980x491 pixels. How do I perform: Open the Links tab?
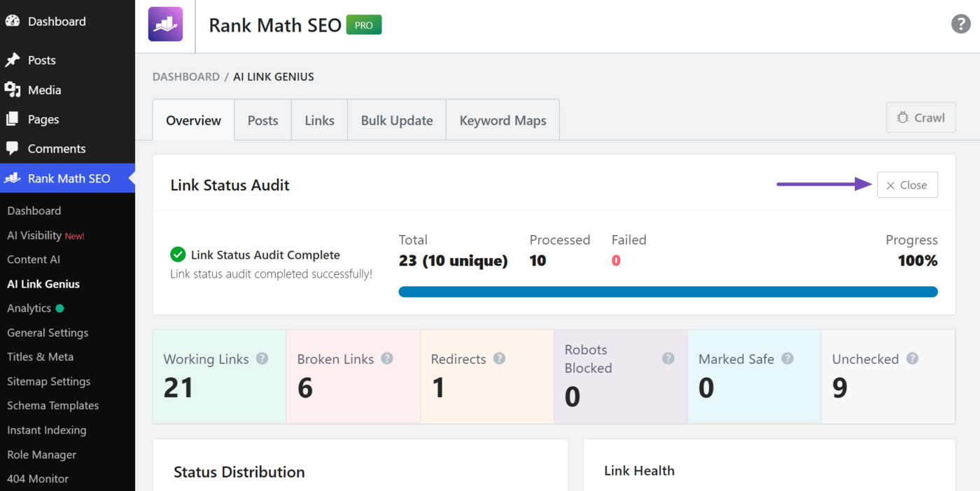[320, 120]
